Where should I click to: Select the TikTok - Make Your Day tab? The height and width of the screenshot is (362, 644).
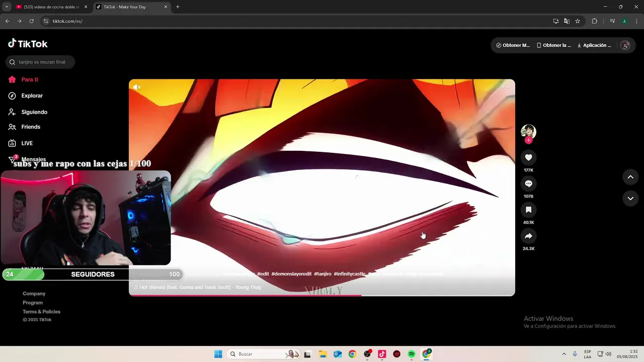point(132,7)
